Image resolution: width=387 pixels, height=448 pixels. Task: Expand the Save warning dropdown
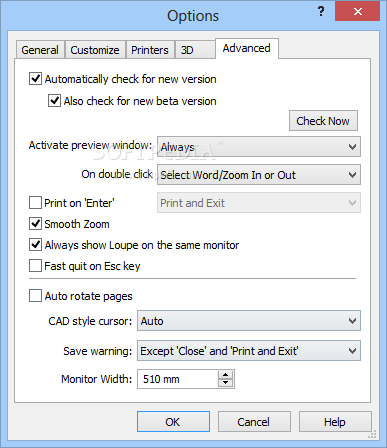[x=249, y=351]
